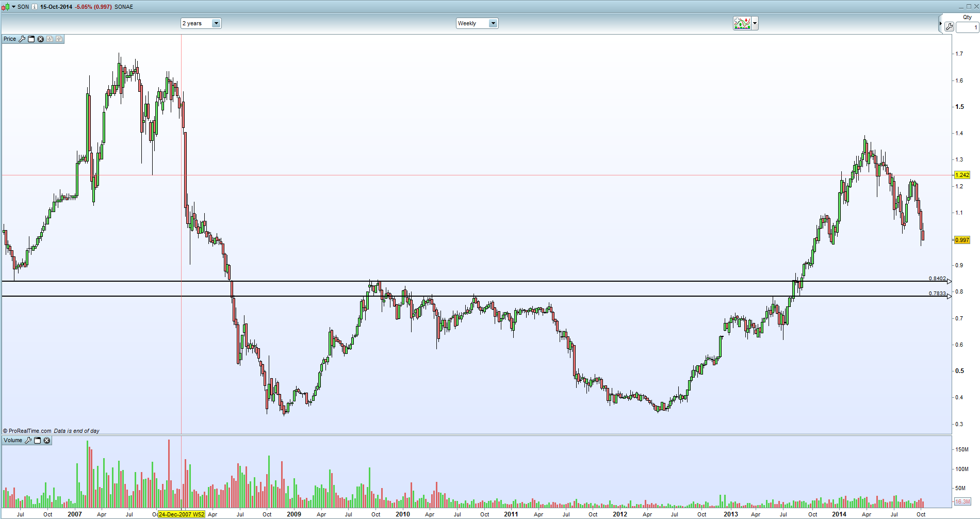The width and height of the screenshot is (980, 519).
Task: Open the Price panel settings wrench
Action: tap(22, 39)
